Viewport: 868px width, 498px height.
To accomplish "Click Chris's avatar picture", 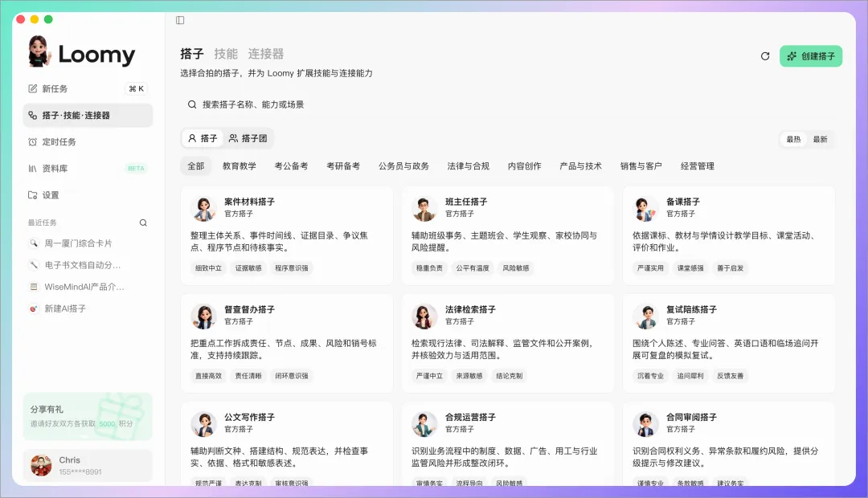I will click(41, 465).
